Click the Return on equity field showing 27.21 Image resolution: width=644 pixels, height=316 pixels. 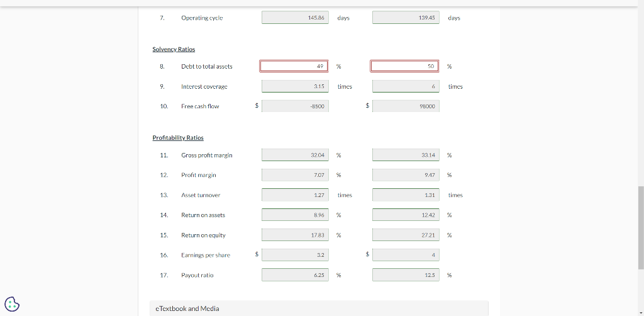[x=406, y=235]
